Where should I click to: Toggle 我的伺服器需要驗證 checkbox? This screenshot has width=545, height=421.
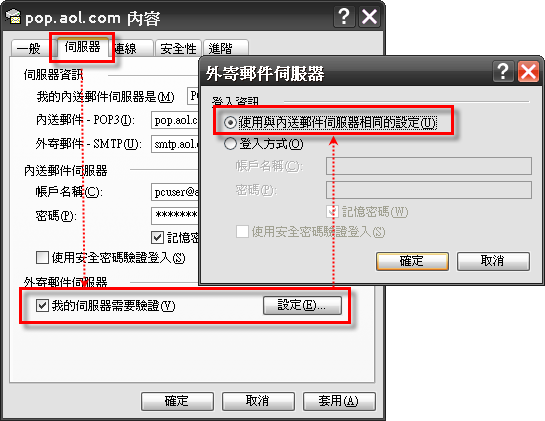tap(42, 306)
